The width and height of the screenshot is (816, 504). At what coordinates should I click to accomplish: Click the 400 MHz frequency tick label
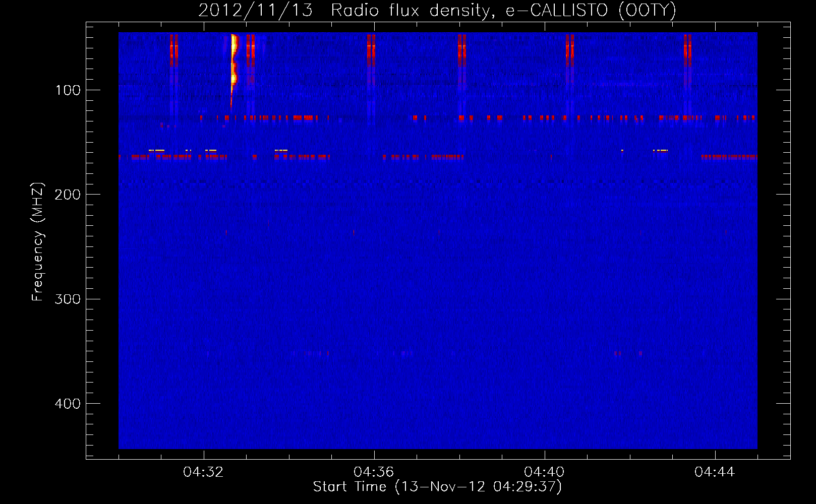coord(68,403)
